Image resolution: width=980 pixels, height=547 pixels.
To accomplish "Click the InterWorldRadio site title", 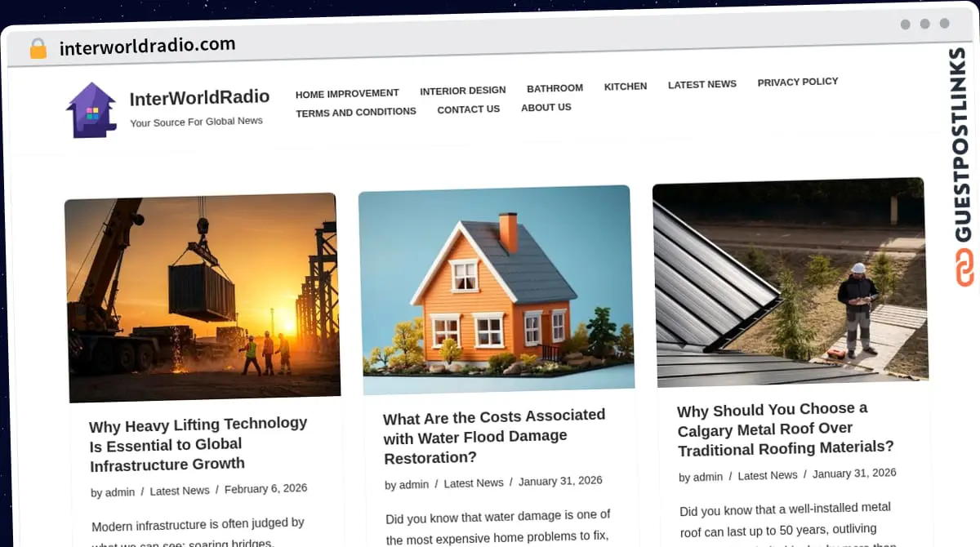I will (199, 98).
